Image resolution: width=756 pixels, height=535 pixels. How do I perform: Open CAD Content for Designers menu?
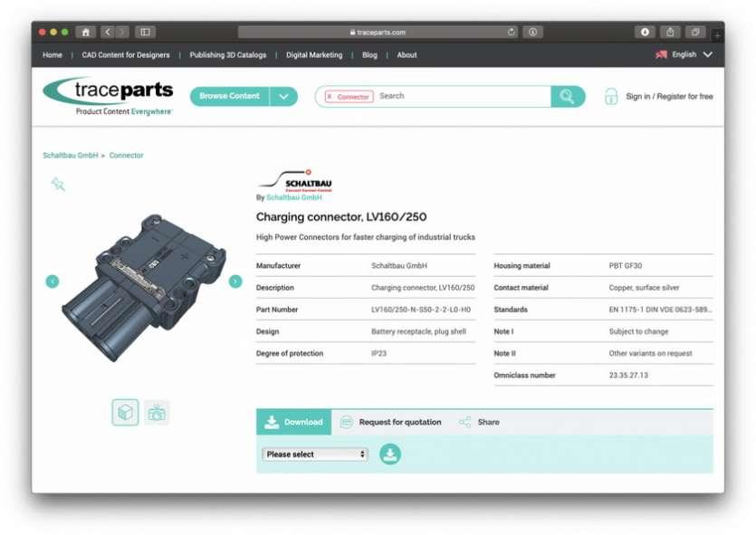[126, 55]
